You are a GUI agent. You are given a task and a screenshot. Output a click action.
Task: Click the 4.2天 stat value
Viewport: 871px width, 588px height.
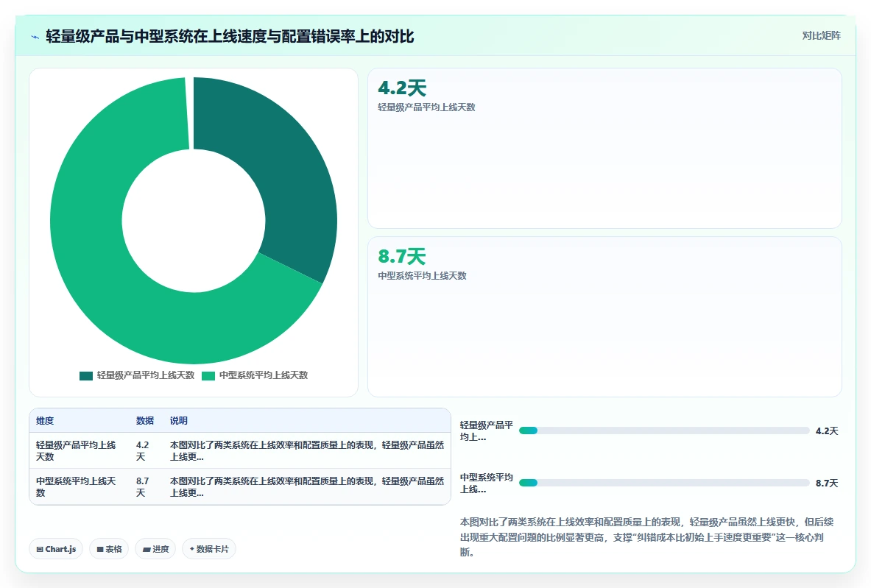[402, 88]
